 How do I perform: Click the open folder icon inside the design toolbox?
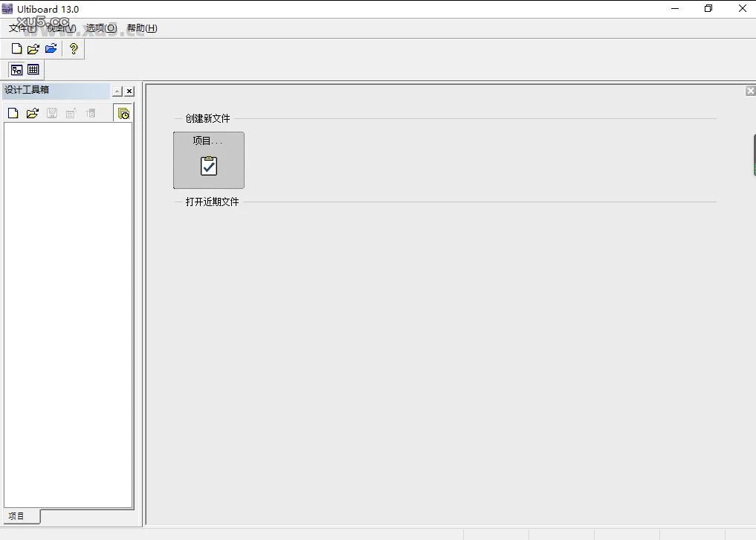[x=32, y=112]
